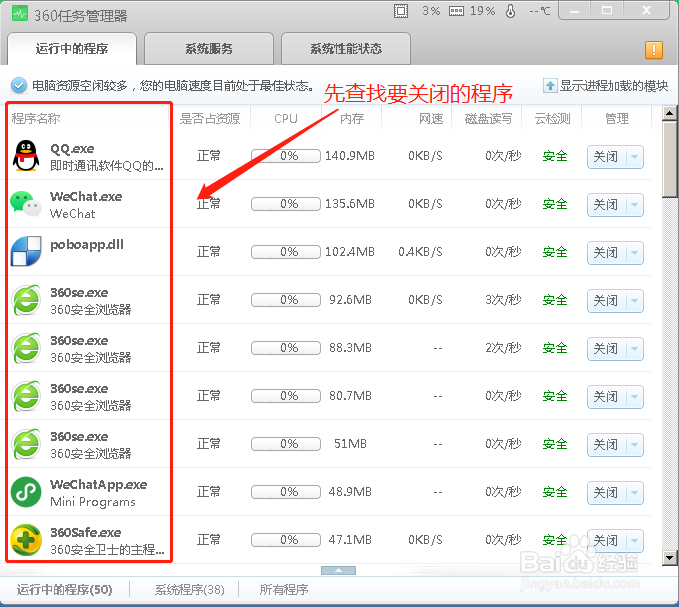Click the WeChatApp Mini Programs icon
This screenshot has height=607, width=679.
click(26, 492)
